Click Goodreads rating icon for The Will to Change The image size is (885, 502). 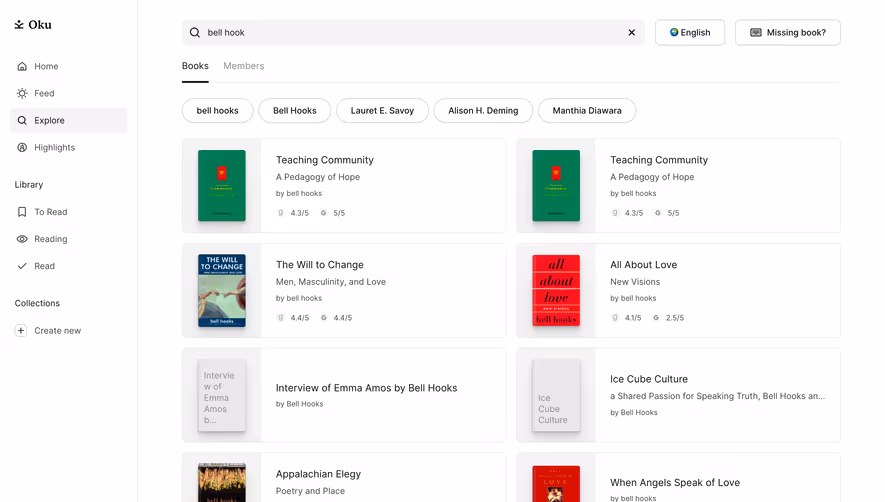click(281, 318)
